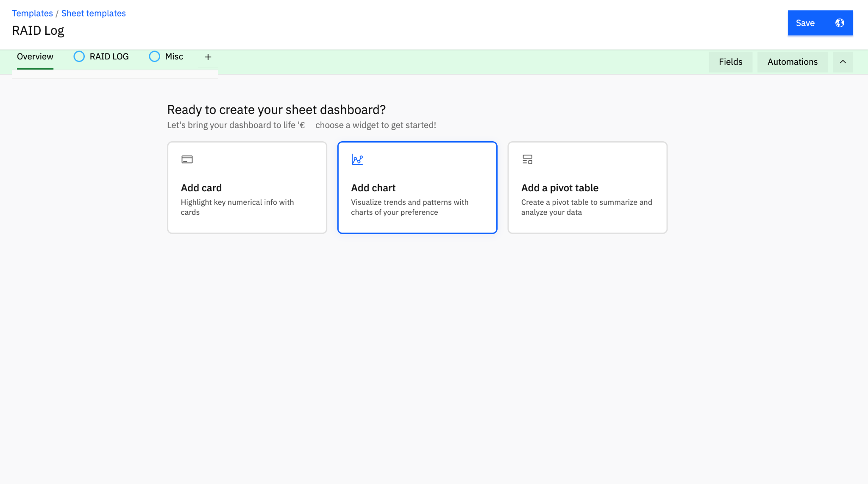The height and width of the screenshot is (484, 868).
Task: Click the pivot table icon
Action: [527, 159]
